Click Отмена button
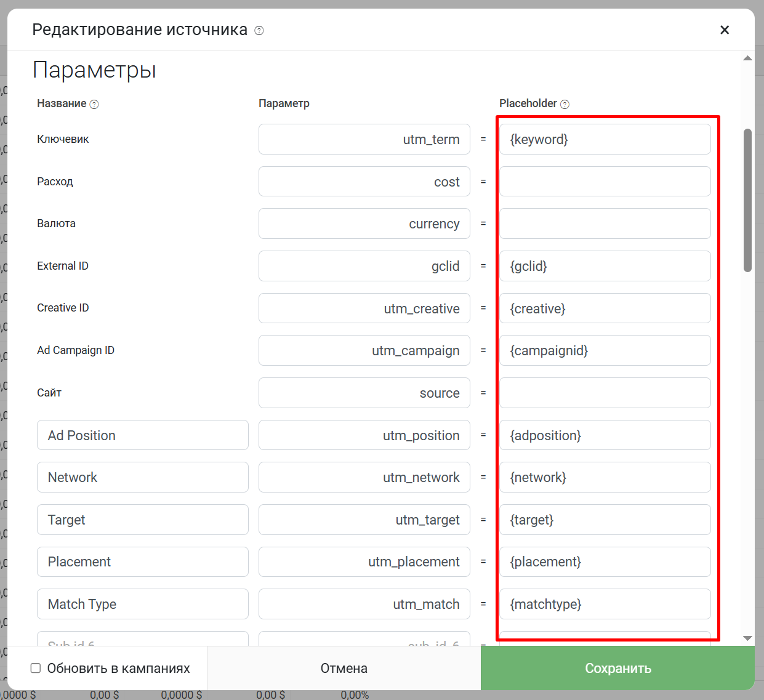This screenshot has width=764, height=700. tap(344, 668)
